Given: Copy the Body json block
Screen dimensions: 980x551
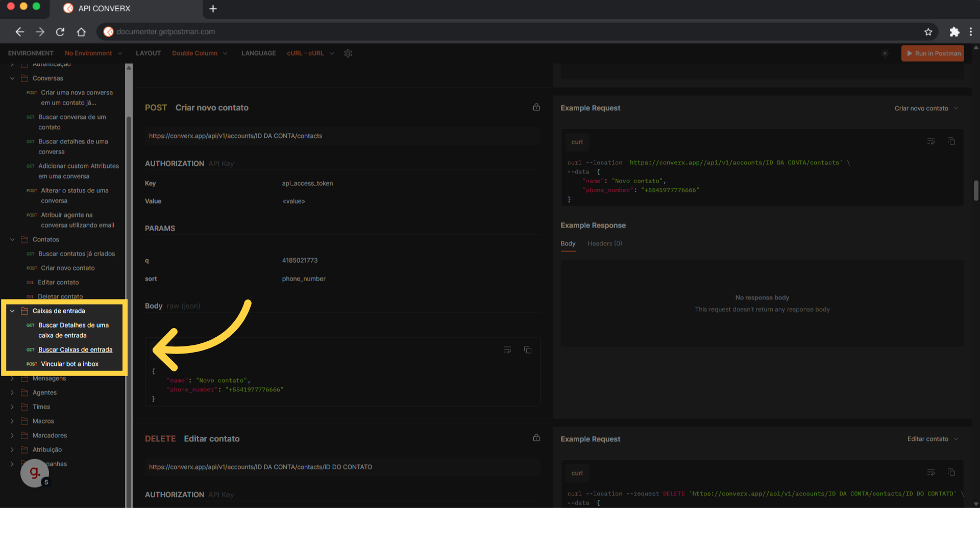Looking at the screenshot, I should [x=528, y=350].
